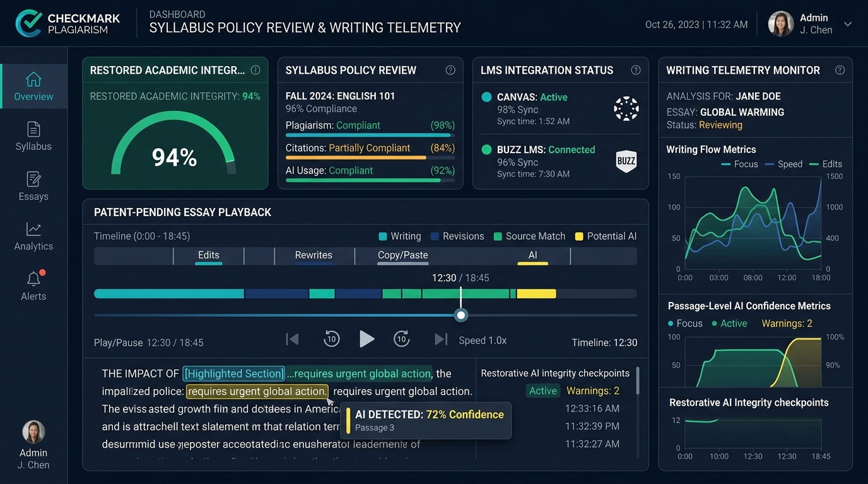The image size is (868, 484).
Task: Skip forward 10 seconds in essay playback
Action: tap(402, 338)
